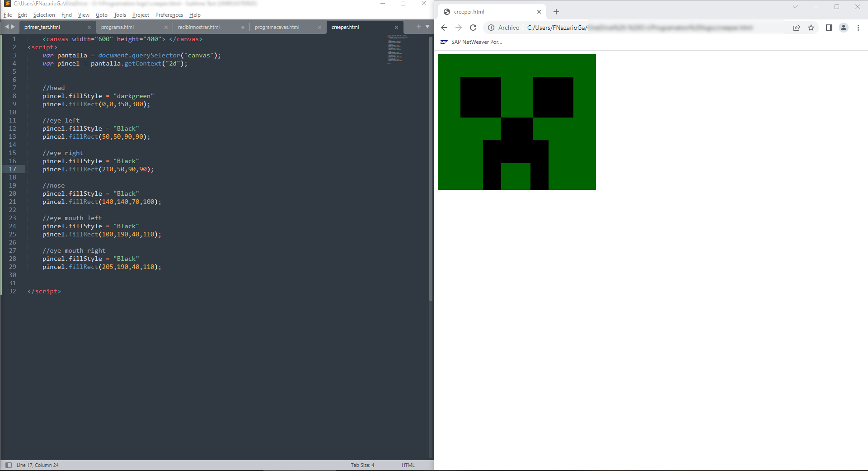Close the programa.html tab
Viewport: 868px width, 471px height.
click(x=166, y=28)
